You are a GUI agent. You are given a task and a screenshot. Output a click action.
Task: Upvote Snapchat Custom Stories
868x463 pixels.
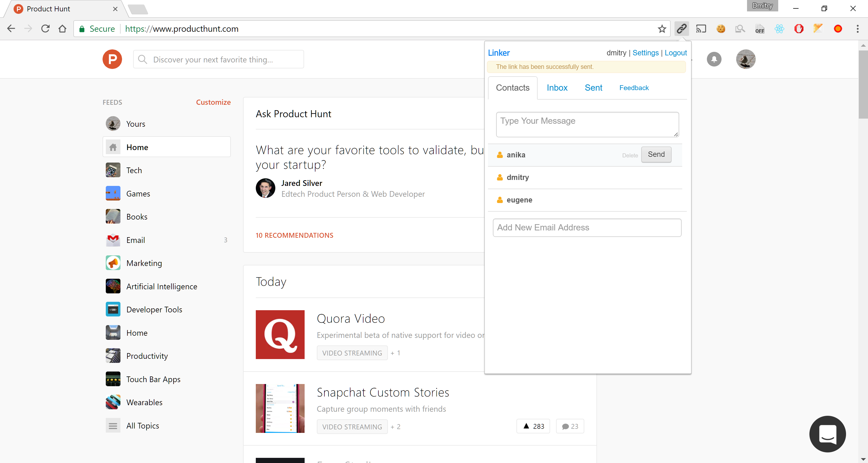click(x=533, y=426)
